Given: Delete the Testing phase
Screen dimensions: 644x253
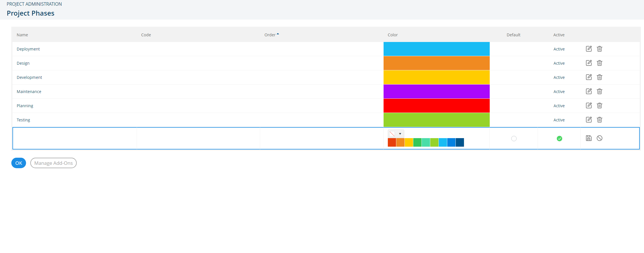Looking at the screenshot, I should (600, 120).
